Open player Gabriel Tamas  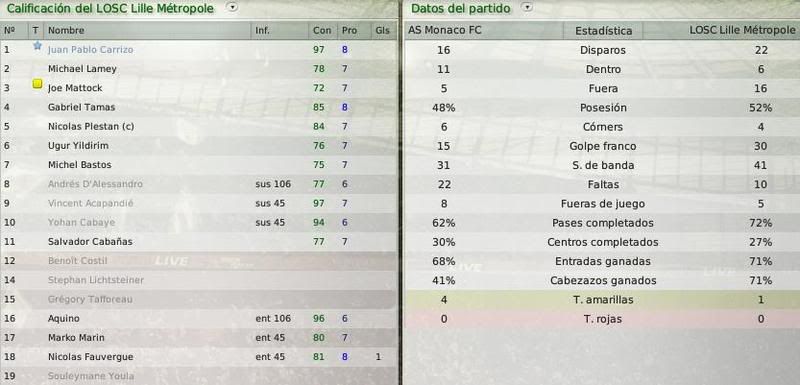tap(81, 107)
